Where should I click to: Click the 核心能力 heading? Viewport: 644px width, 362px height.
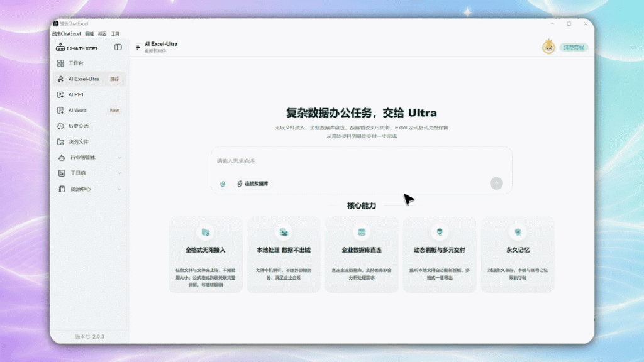point(362,206)
